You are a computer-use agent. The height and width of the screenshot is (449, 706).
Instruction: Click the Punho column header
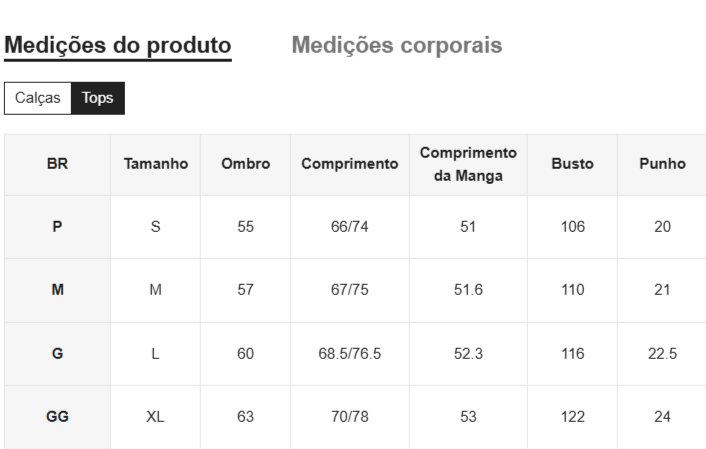(x=662, y=164)
